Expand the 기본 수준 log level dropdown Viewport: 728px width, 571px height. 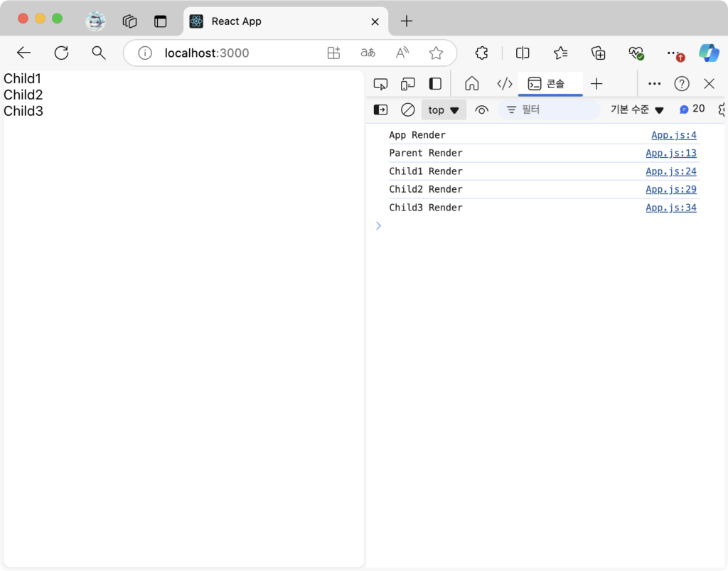coord(636,110)
